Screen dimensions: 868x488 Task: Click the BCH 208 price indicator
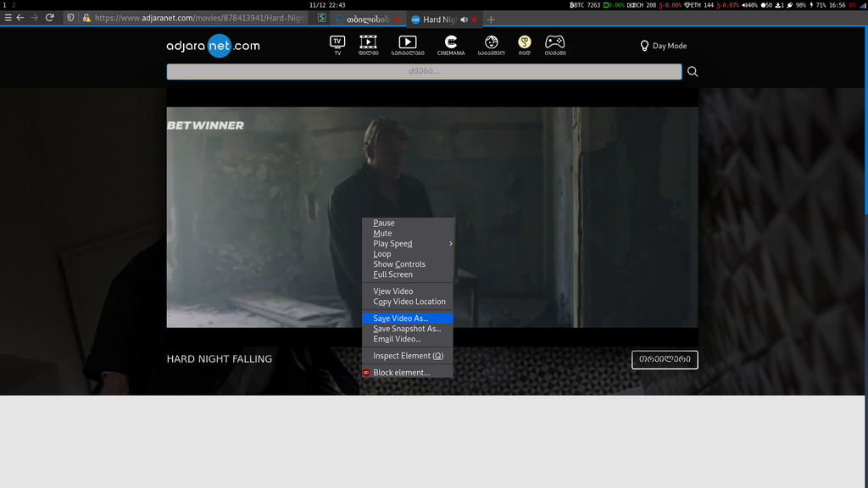point(643,5)
